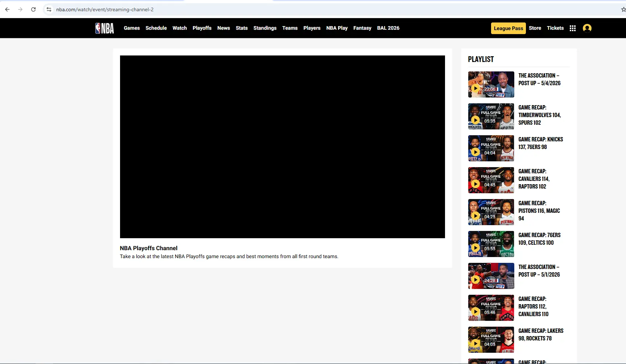Click browser back arrow

point(7,9)
